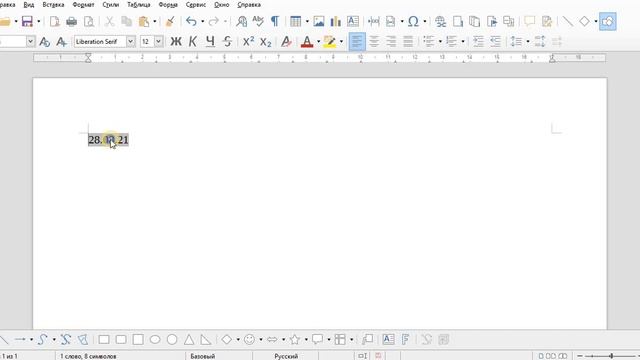Click the selected text 28.10.21 in document
The image size is (640, 360).
tap(108, 140)
